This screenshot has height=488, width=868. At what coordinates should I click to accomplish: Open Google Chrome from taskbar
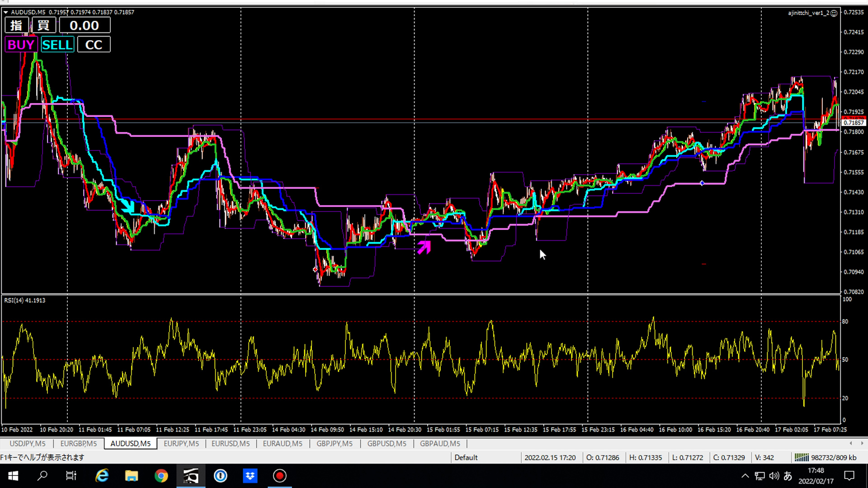pos(161,476)
